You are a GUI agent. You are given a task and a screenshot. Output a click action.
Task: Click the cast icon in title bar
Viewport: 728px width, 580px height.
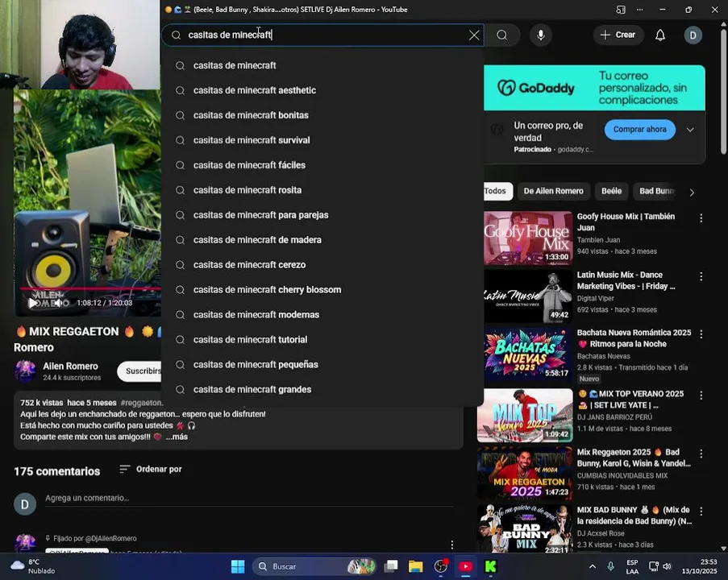[620, 10]
